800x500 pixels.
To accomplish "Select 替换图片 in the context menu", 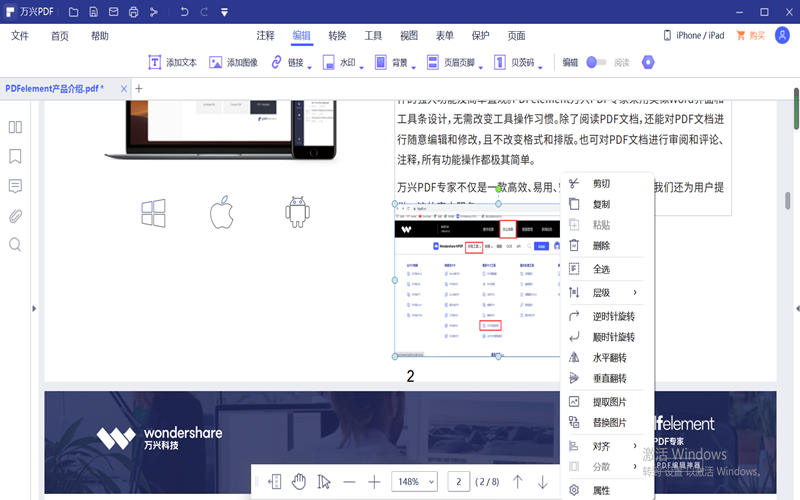I will [609, 422].
